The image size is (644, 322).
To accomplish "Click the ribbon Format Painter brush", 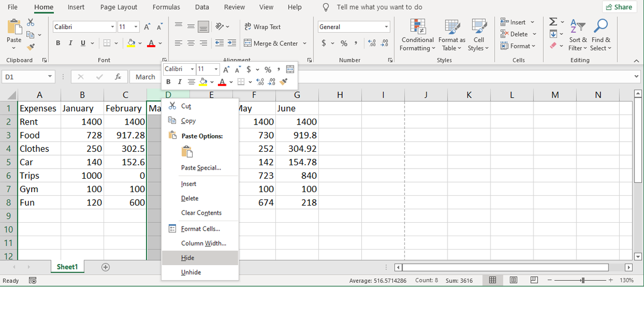I will 31,48.
